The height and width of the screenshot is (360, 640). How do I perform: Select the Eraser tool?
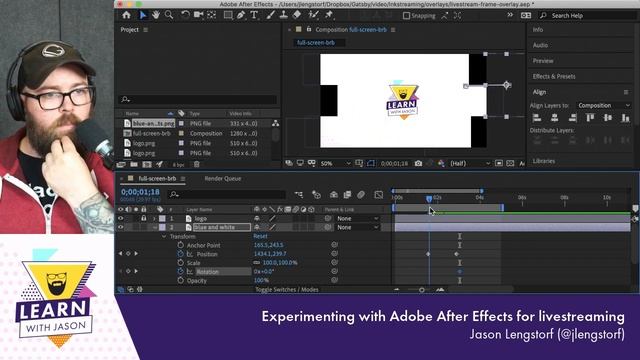pos(297,15)
